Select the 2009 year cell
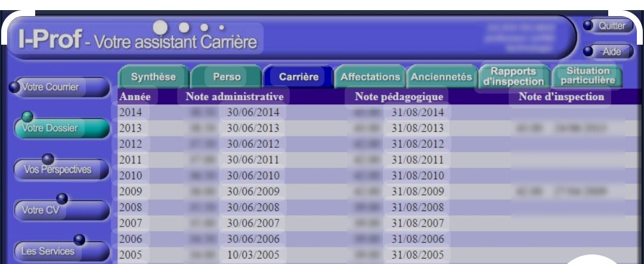 pos(131,191)
